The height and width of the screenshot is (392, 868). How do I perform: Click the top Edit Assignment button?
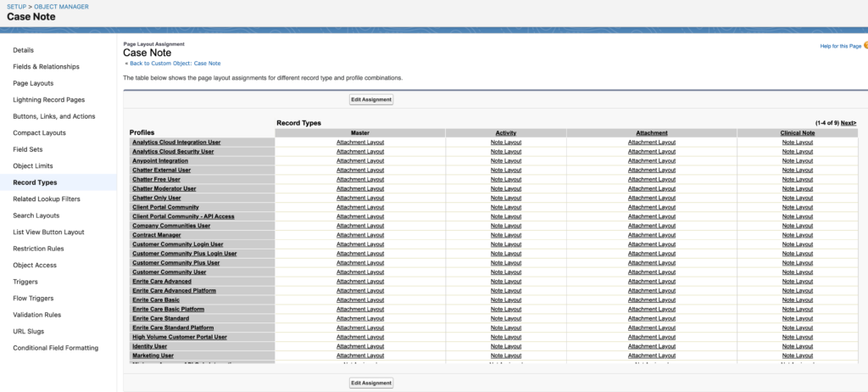coord(371,99)
